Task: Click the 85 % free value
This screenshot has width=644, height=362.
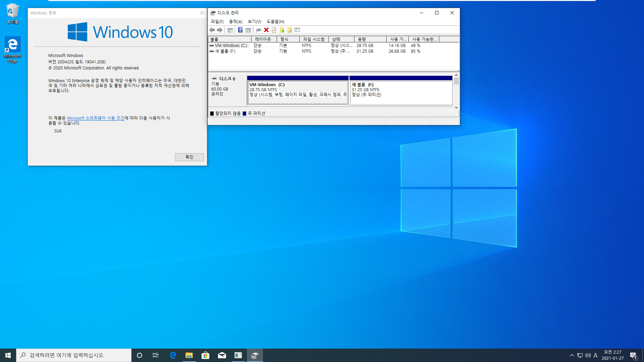Action: [415, 51]
